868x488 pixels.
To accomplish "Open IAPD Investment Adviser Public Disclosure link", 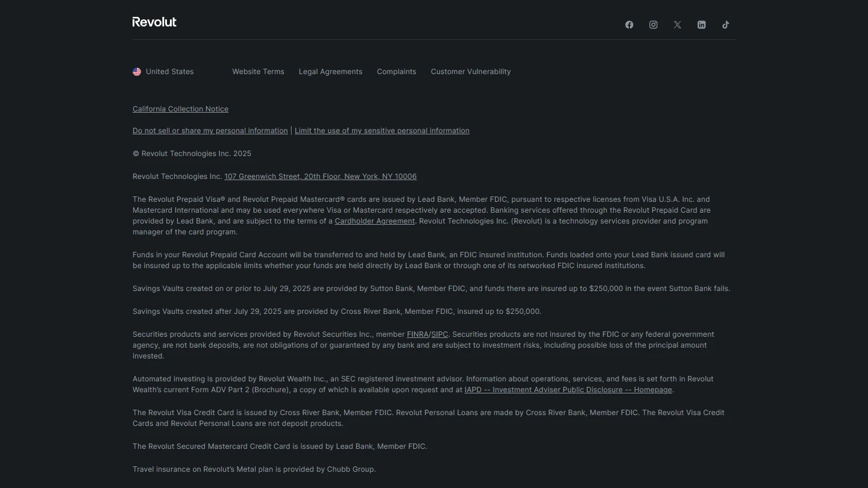I will [568, 390].
